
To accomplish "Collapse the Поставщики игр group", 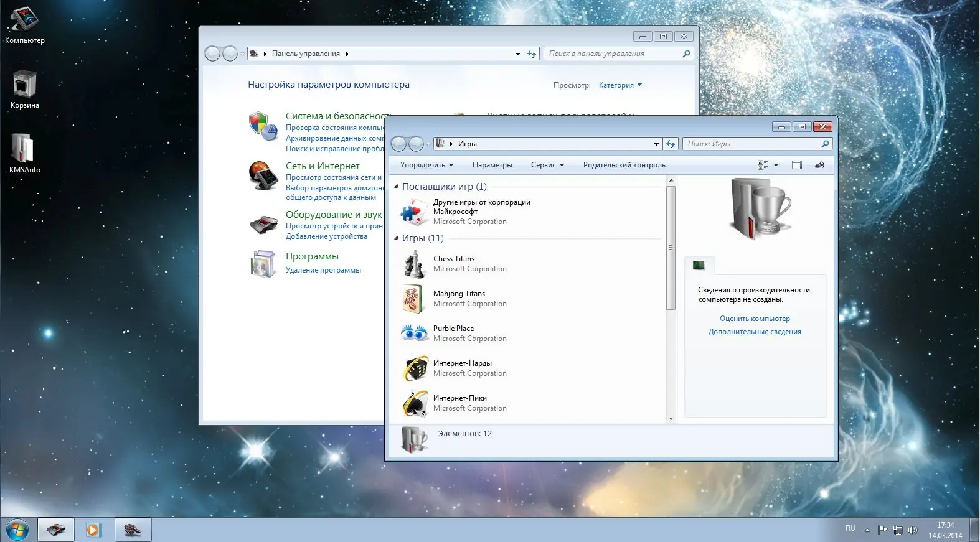I will 396,187.
